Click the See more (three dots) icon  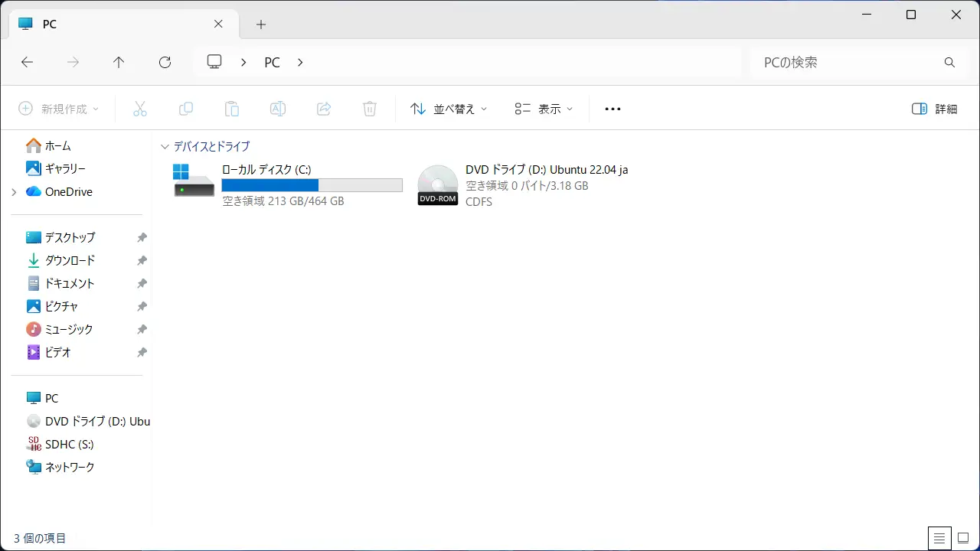tap(612, 109)
